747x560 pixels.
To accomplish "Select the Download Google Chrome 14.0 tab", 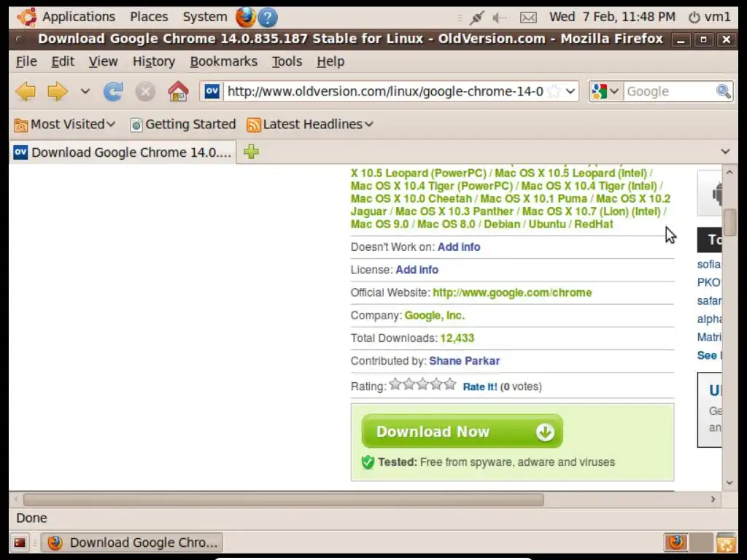I will (123, 152).
